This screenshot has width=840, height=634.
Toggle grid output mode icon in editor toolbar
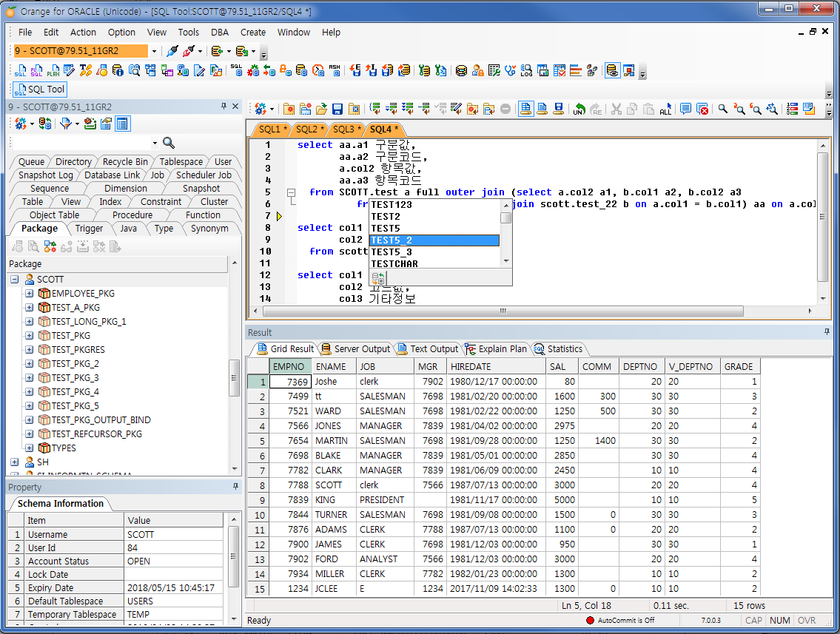coord(525,109)
